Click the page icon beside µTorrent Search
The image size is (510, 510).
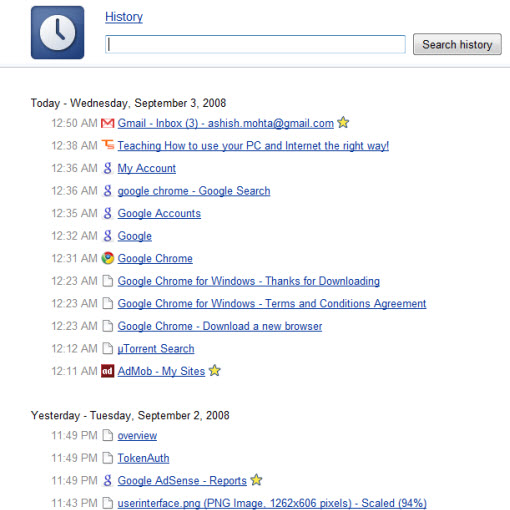[107, 348]
